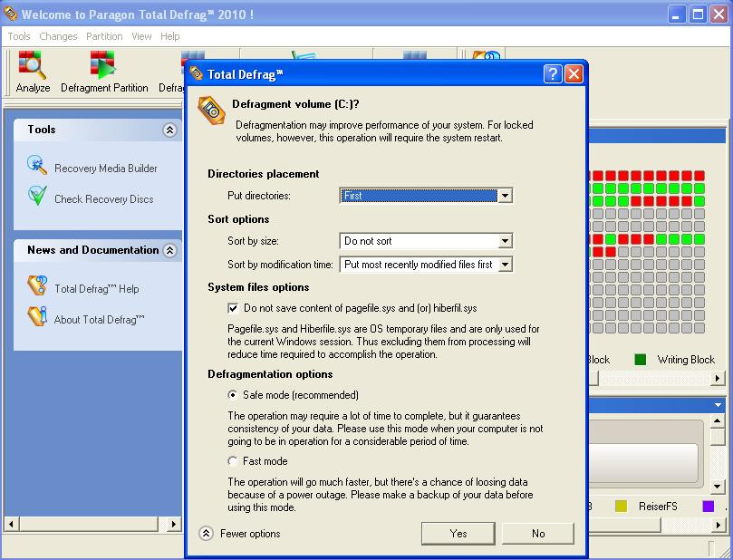Click the ReiserFS yellow legend swatch
The image size is (733, 560).
(x=621, y=507)
